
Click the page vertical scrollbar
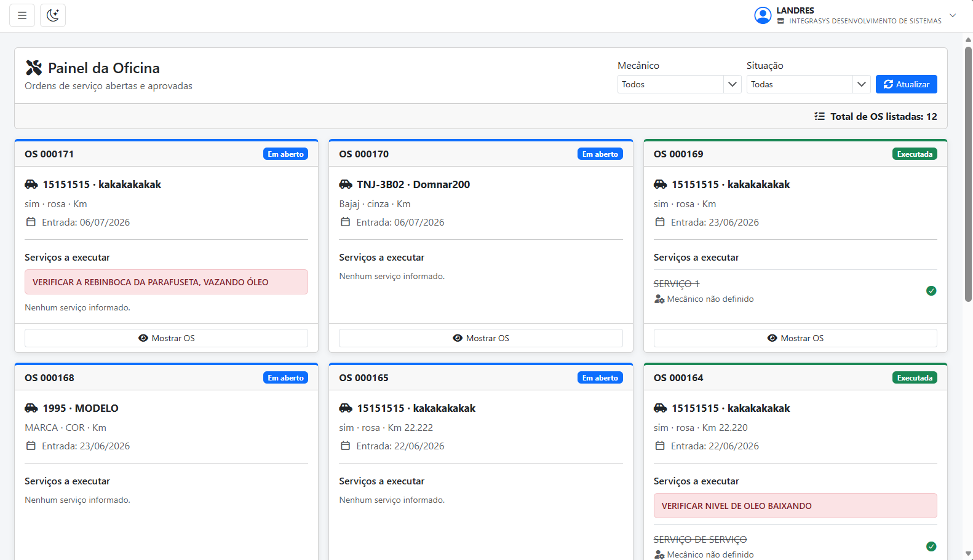click(x=968, y=174)
